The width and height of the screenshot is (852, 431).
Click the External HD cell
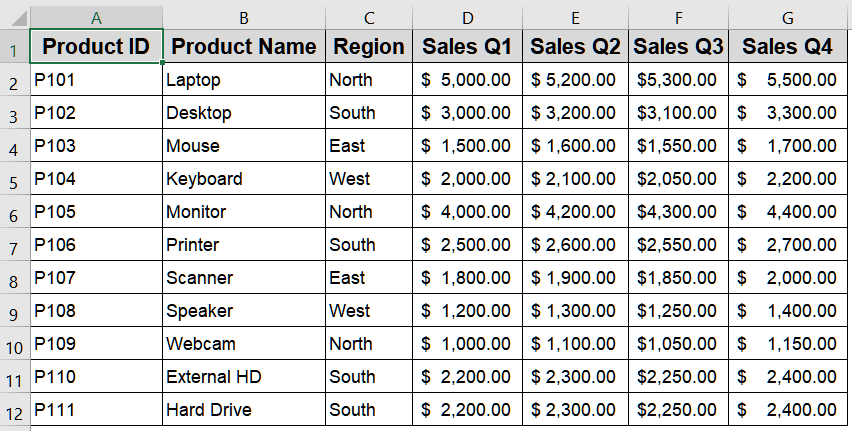tap(244, 377)
